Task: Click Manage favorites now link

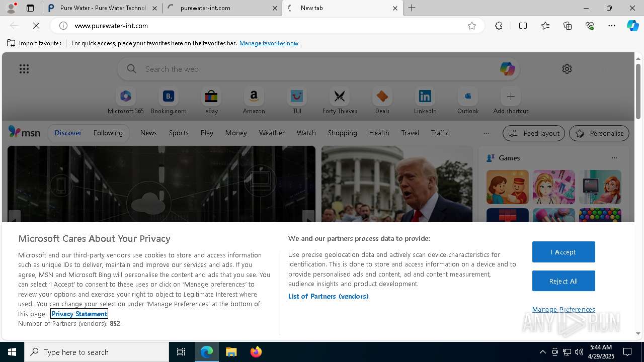Action: [x=269, y=43]
